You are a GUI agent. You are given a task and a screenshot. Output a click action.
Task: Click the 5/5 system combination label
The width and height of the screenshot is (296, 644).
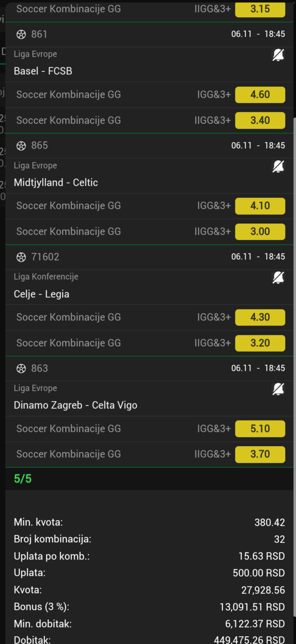23,479
